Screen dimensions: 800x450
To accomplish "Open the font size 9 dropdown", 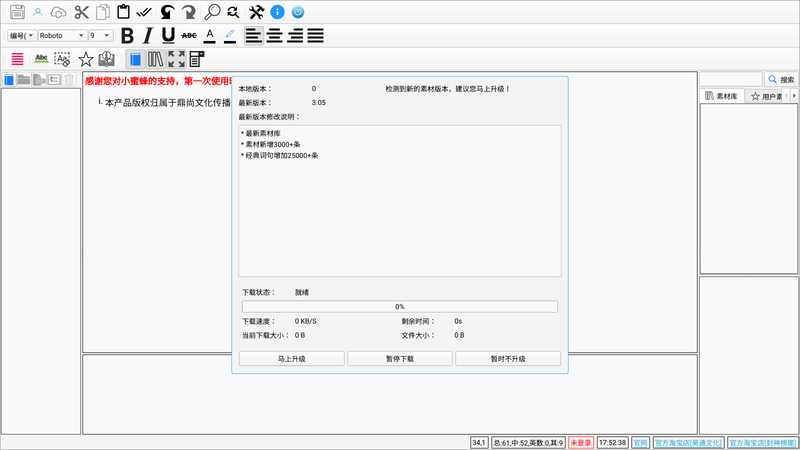I will [x=100, y=36].
